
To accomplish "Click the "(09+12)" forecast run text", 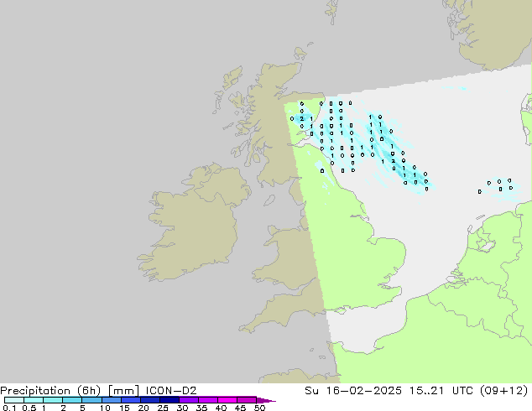I will (x=505, y=391).
